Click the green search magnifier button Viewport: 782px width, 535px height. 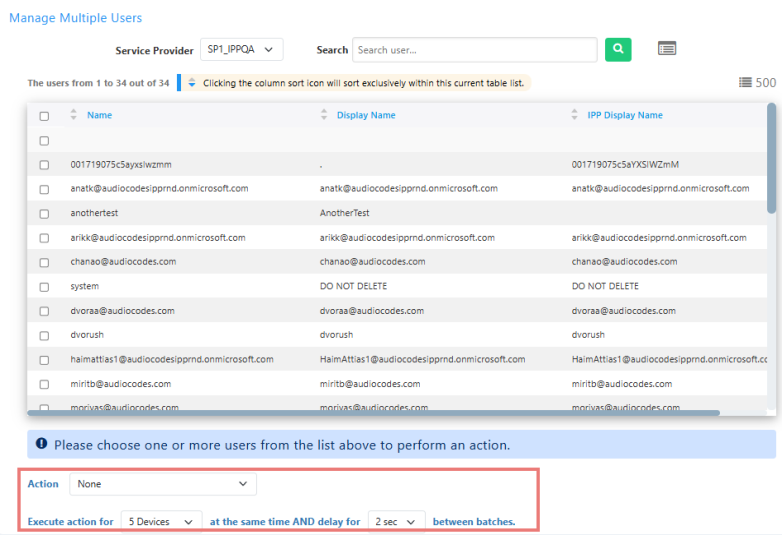(618, 50)
